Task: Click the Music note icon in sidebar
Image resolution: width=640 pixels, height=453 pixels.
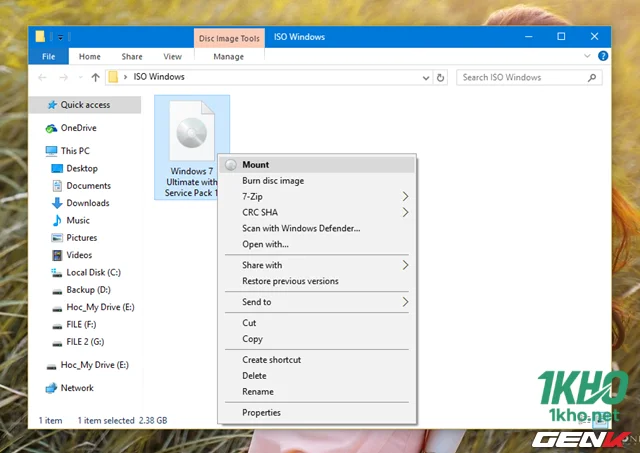Action: [57, 220]
